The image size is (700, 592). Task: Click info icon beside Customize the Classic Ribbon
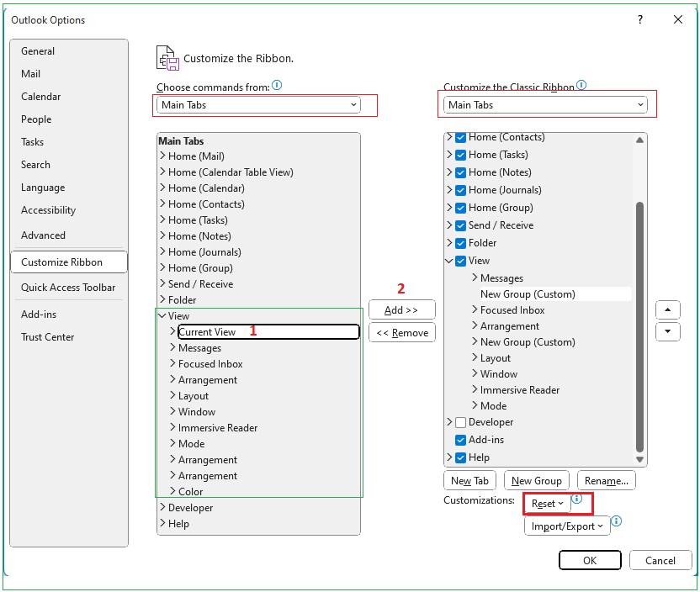coord(581,85)
